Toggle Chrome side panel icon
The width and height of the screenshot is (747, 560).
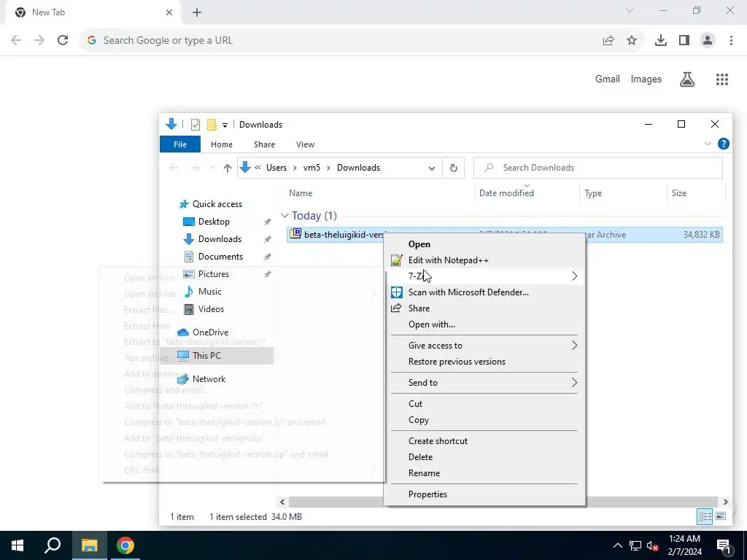[x=684, y=41]
